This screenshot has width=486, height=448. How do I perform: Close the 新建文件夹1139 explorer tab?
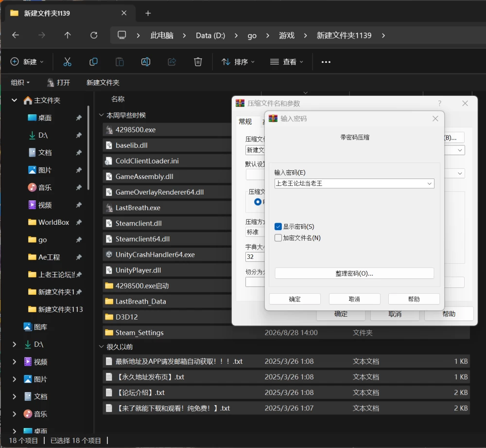(124, 13)
